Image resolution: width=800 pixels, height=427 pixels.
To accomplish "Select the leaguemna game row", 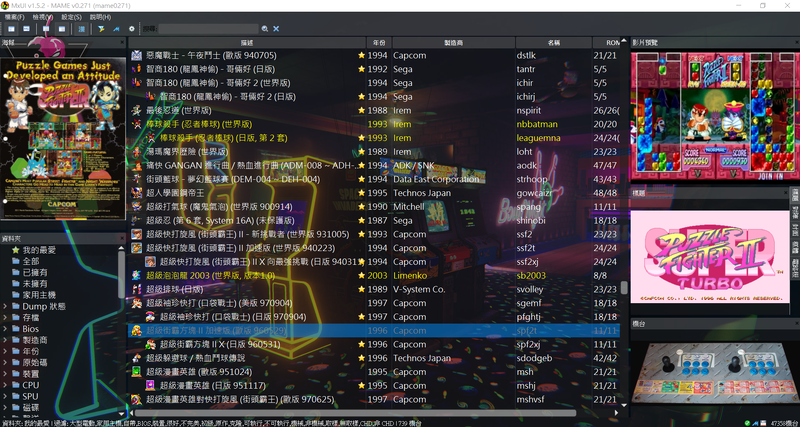I will (374, 138).
